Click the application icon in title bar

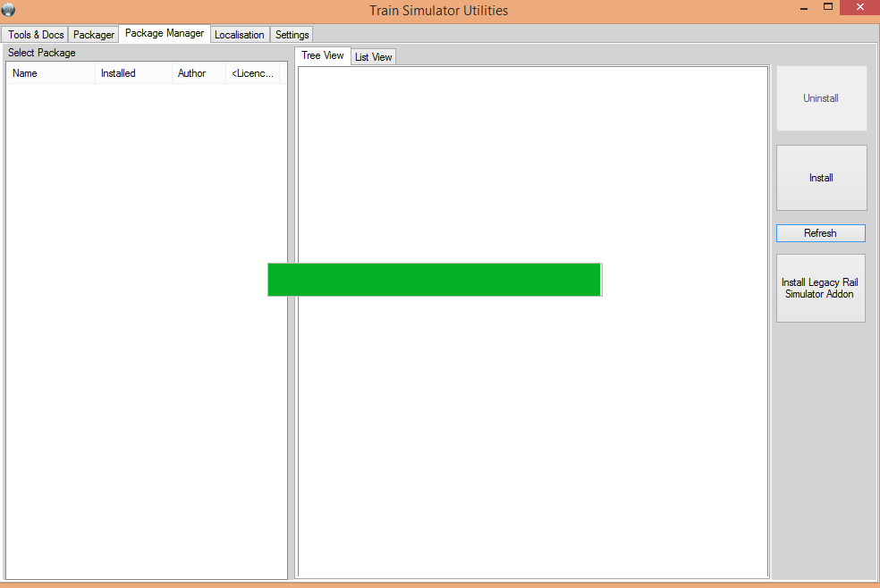click(8, 10)
